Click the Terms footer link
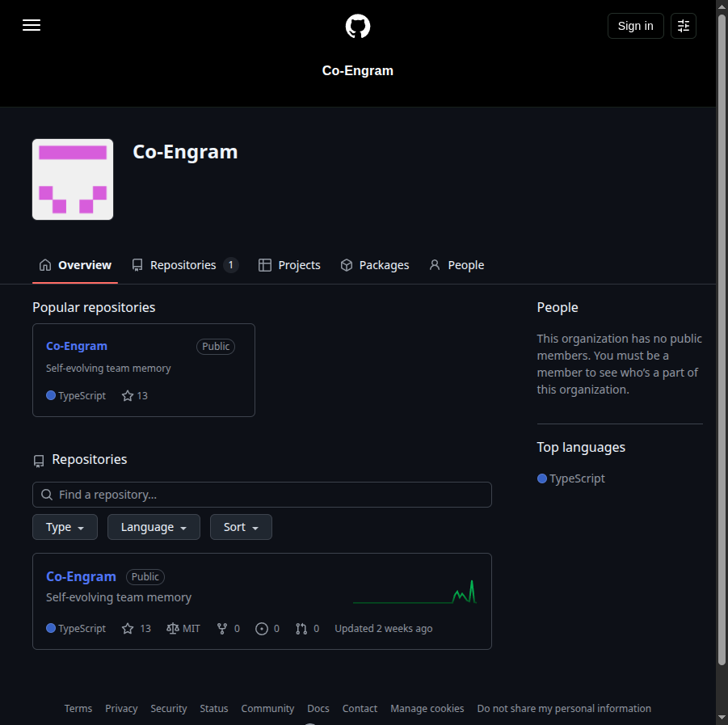The height and width of the screenshot is (725, 728). pyautogui.click(x=78, y=708)
